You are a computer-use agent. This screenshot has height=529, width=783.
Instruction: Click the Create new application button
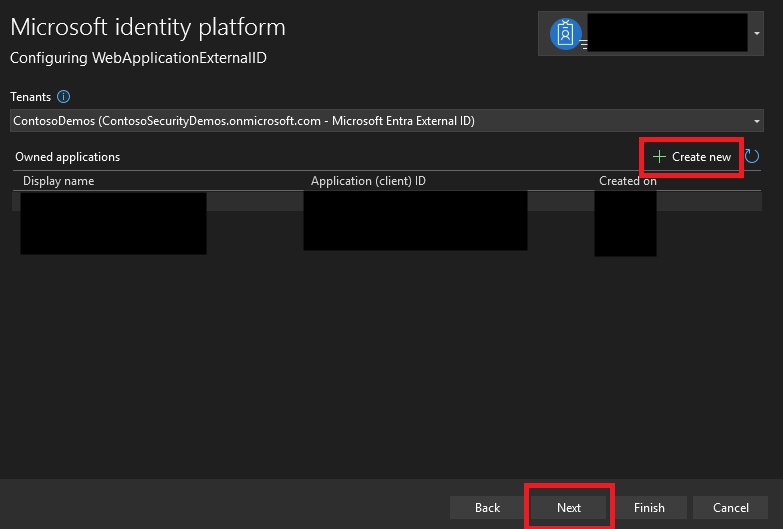click(x=692, y=157)
